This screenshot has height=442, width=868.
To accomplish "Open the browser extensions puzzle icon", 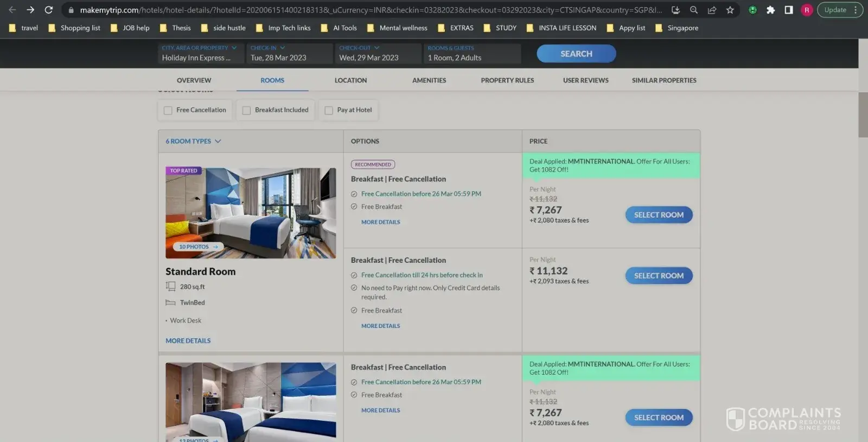I will point(770,10).
